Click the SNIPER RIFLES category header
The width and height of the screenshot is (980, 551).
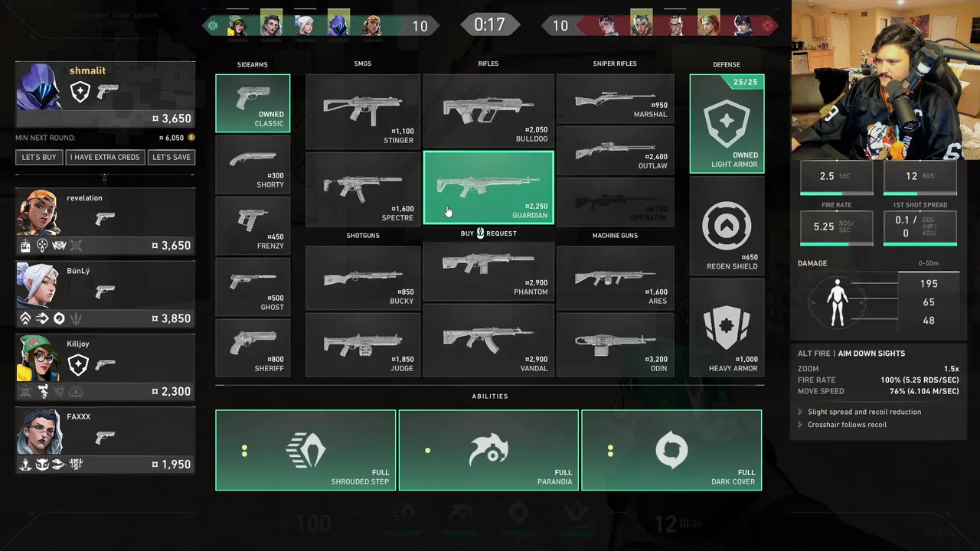[x=615, y=64]
